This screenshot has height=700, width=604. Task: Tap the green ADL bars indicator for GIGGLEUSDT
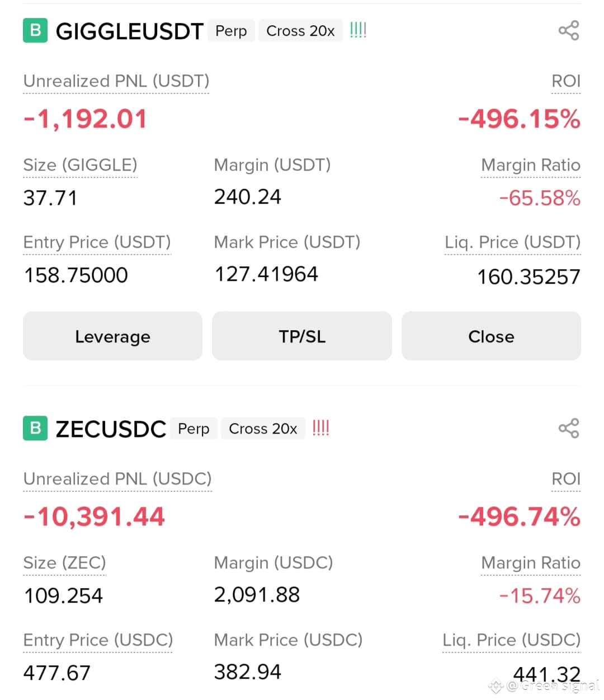pyautogui.click(x=358, y=30)
